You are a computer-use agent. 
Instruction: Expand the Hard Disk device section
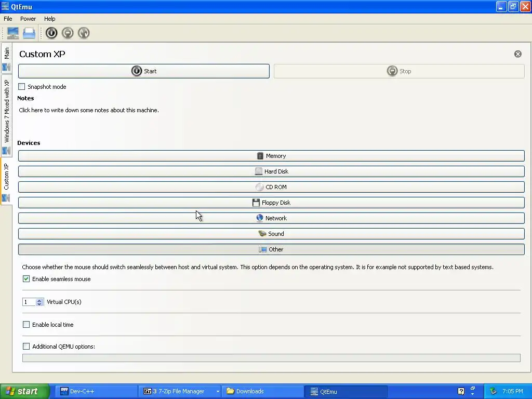271,171
